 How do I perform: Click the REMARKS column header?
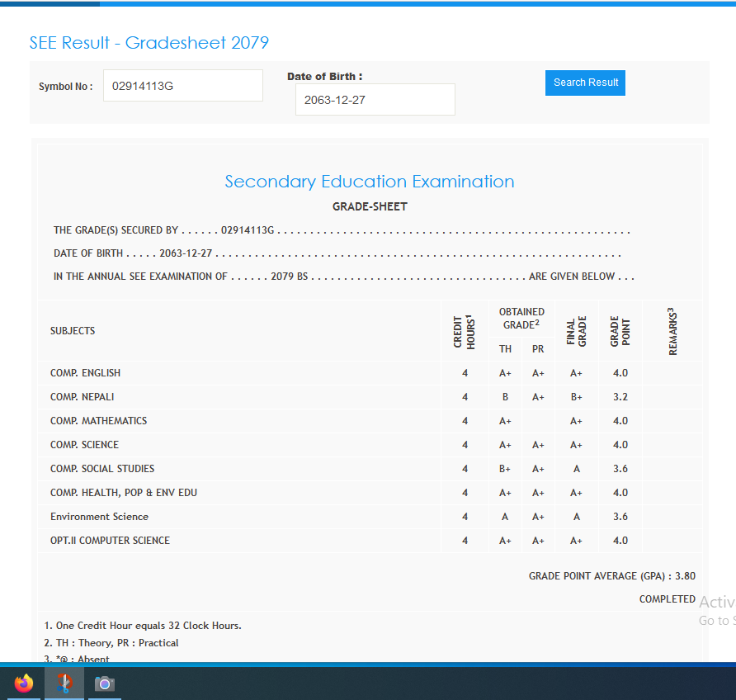(672, 331)
